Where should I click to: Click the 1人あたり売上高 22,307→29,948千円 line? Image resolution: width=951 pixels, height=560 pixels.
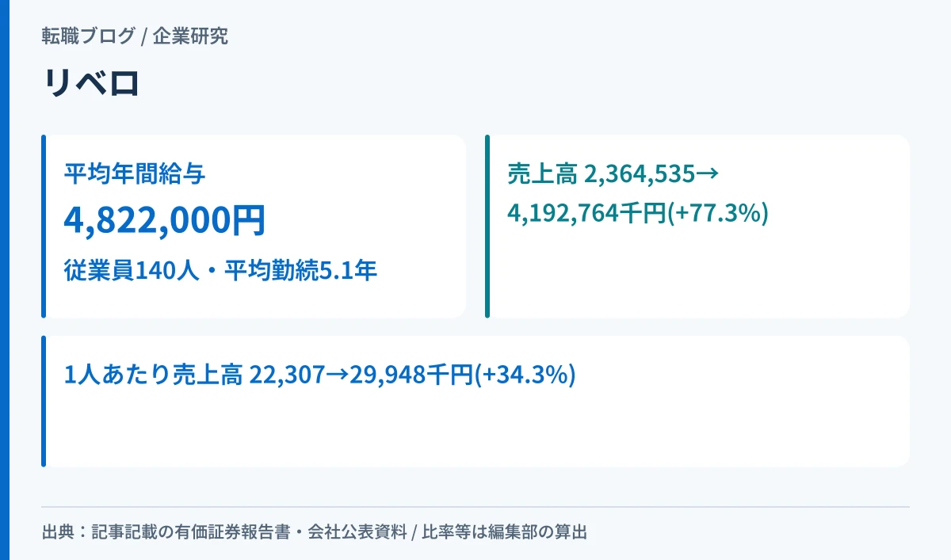pos(319,375)
